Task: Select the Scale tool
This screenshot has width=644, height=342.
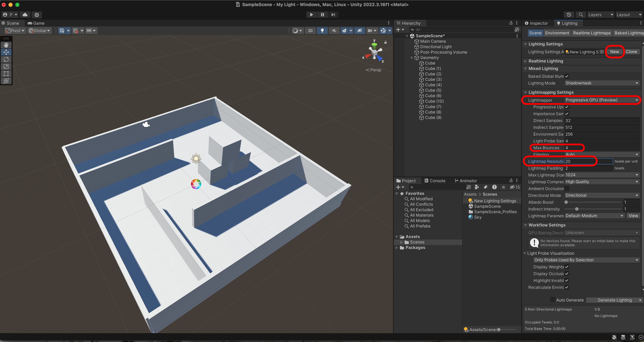Action: click(x=6, y=67)
